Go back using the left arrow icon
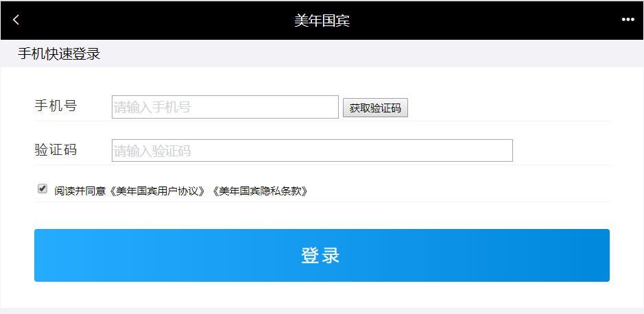The image size is (644, 314). click(x=16, y=20)
